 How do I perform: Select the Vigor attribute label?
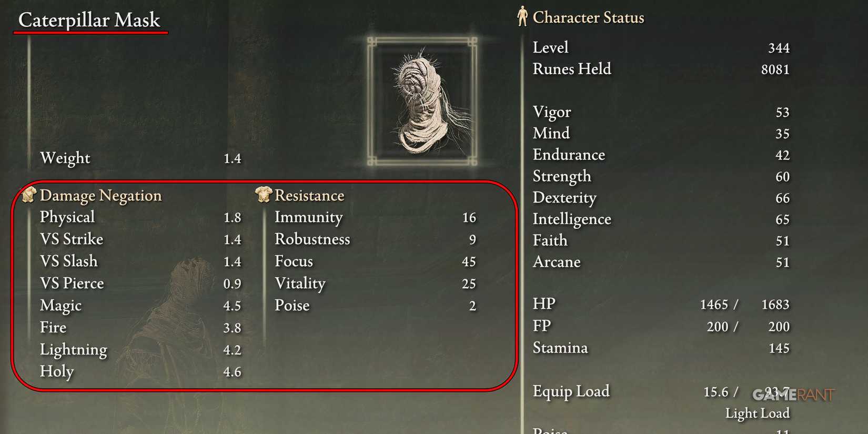[x=551, y=112]
